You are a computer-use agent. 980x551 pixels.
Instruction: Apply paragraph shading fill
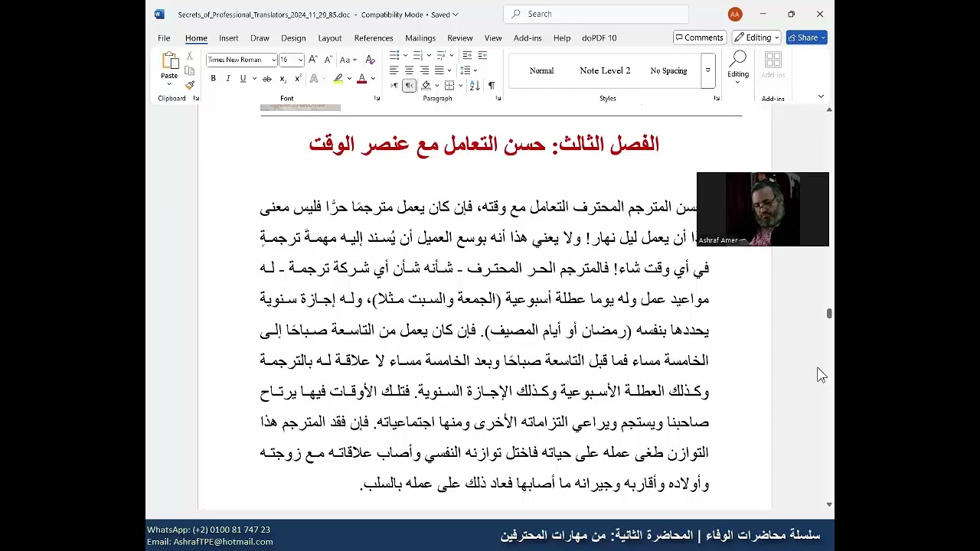426,86
